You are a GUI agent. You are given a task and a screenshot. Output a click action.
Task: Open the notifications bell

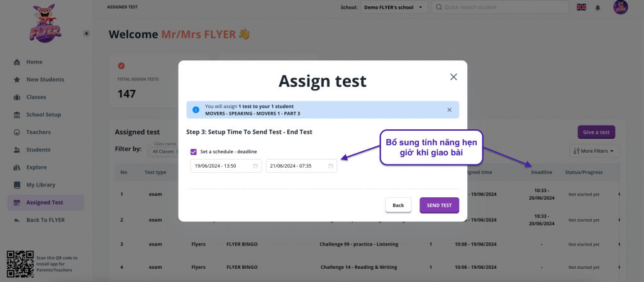point(597,8)
